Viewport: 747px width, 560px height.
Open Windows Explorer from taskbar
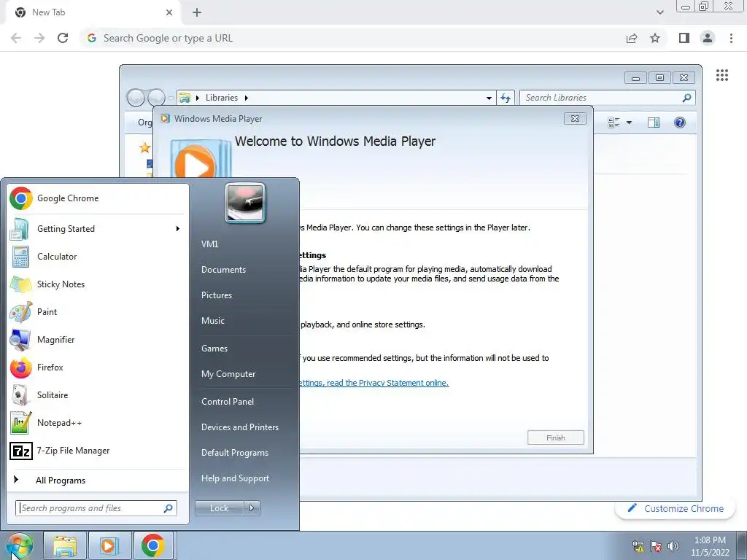(65, 545)
